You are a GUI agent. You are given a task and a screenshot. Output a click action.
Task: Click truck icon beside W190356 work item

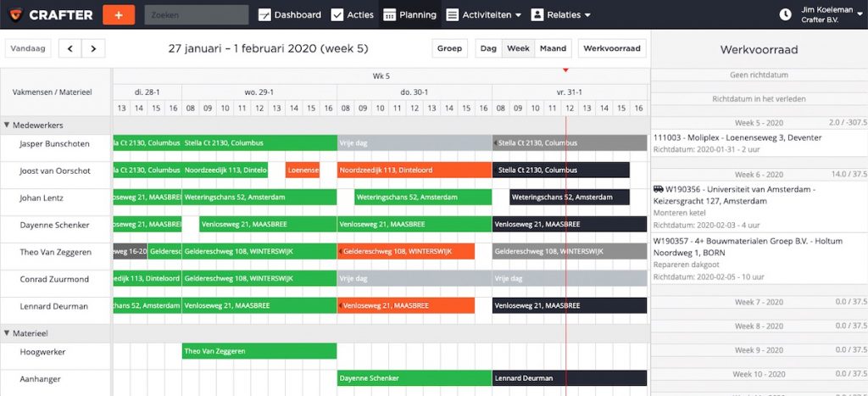tap(658, 189)
